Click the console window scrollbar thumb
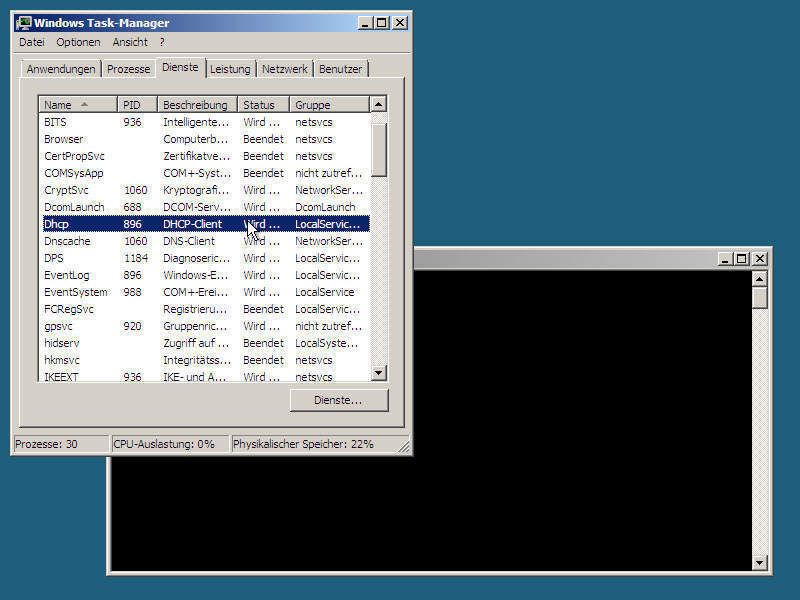Image resolution: width=800 pixels, height=600 pixels. (x=760, y=298)
